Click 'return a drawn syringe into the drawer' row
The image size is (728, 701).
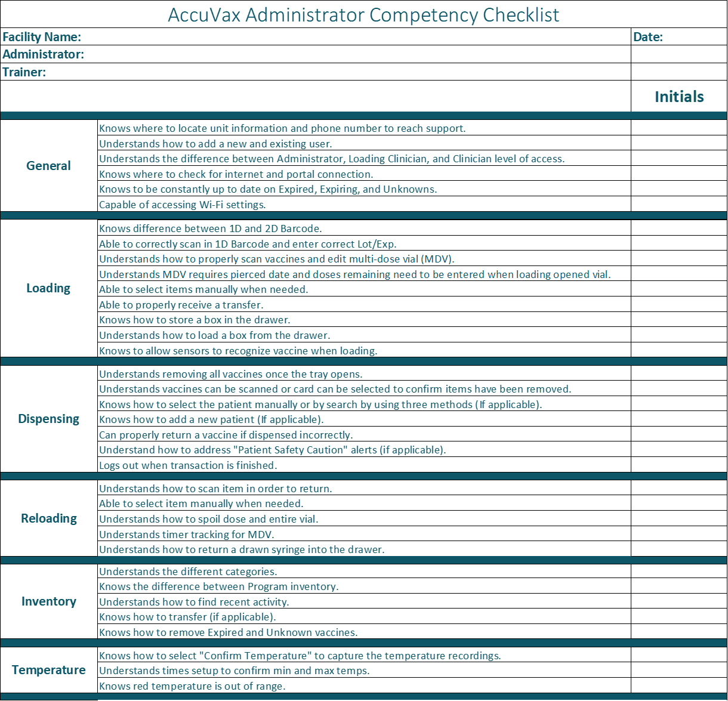click(364, 549)
